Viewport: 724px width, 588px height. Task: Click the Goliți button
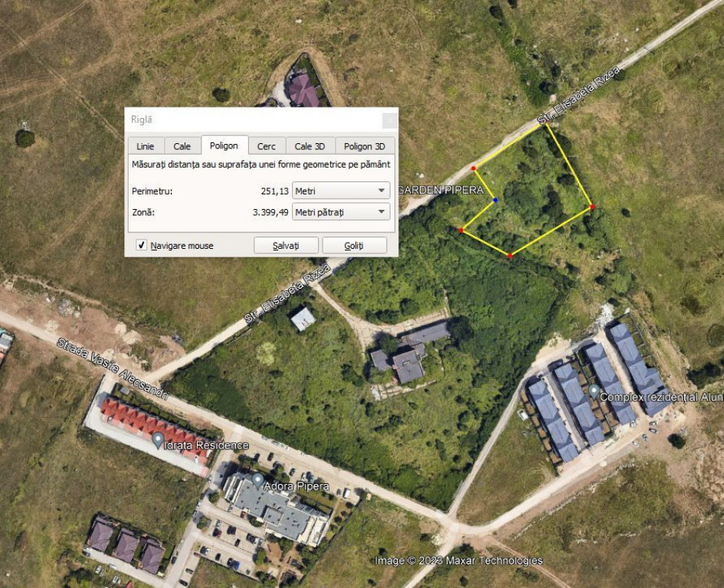[x=354, y=246]
